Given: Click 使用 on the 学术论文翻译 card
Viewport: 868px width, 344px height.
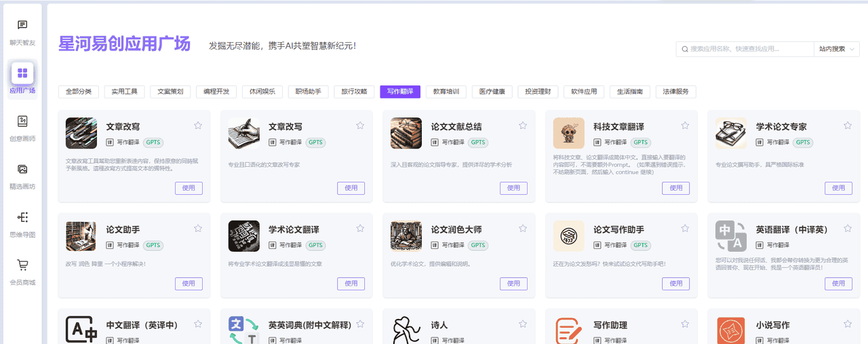Looking at the screenshot, I should pos(351,284).
